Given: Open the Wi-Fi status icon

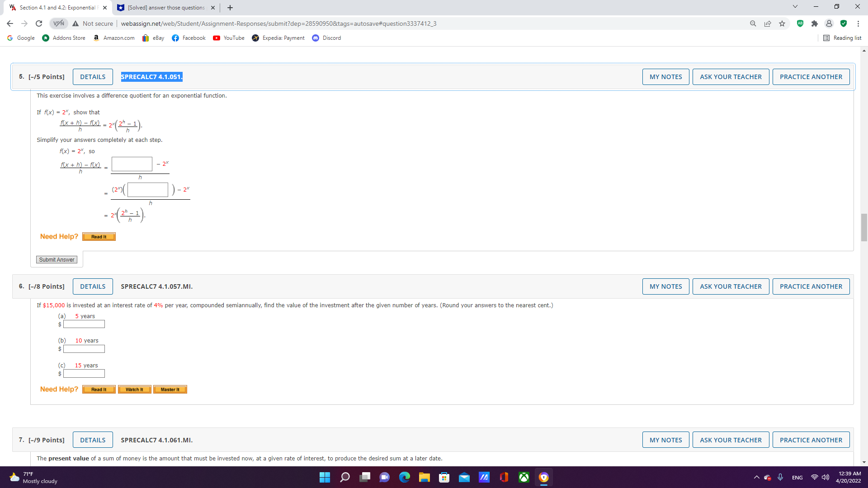Looking at the screenshot, I should (814, 477).
